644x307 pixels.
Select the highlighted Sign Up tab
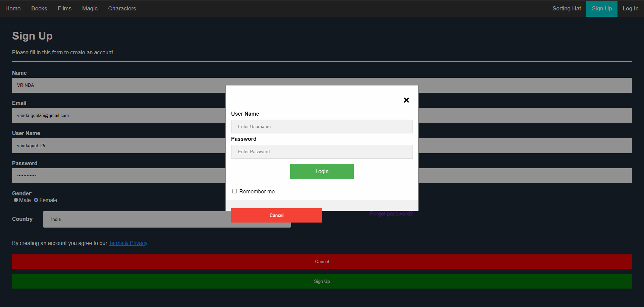tap(601, 8)
